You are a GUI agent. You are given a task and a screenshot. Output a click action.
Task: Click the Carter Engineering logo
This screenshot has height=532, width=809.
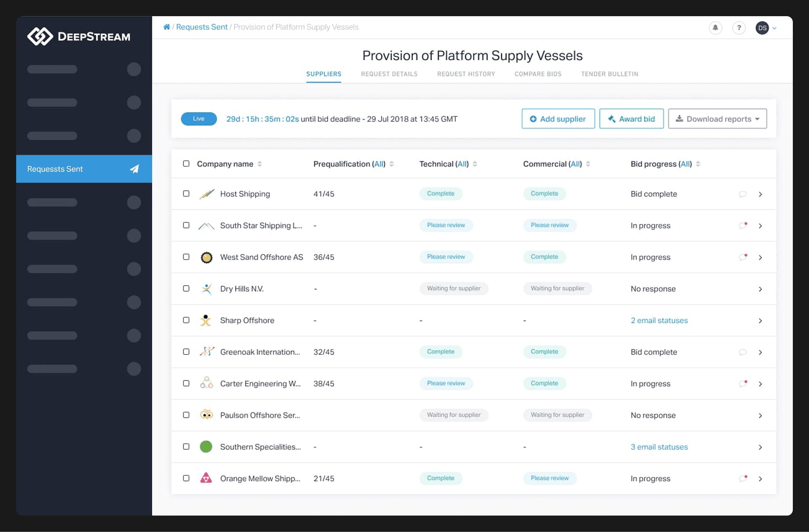(206, 383)
